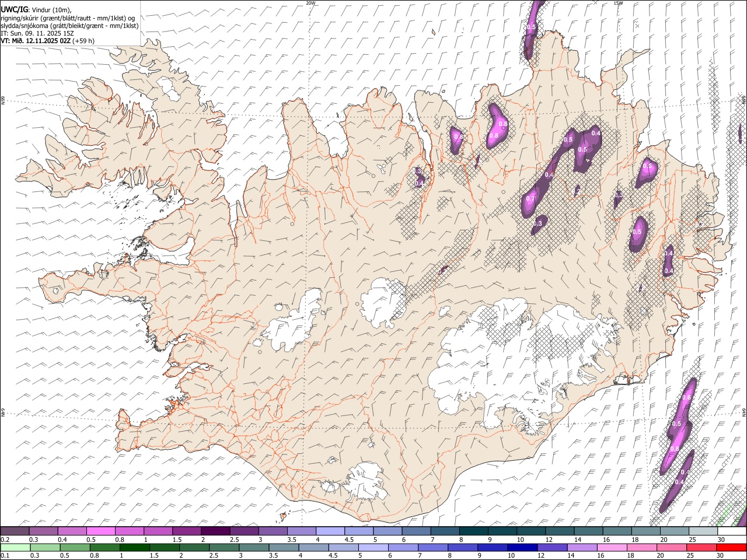This screenshot has width=747, height=560.
Task: Pick the pale green 0.1 swatch in lower scale
Action: 16,547
